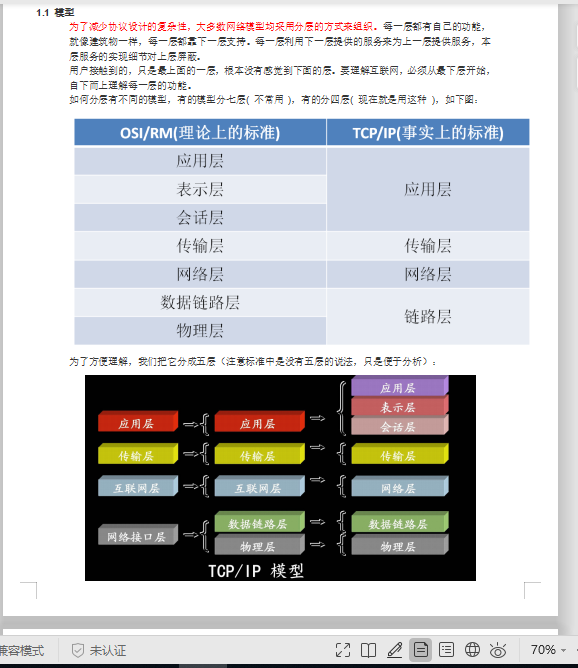Select the TCP/IP table header cell
Viewport: 578px width, 668px height.
tap(428, 132)
